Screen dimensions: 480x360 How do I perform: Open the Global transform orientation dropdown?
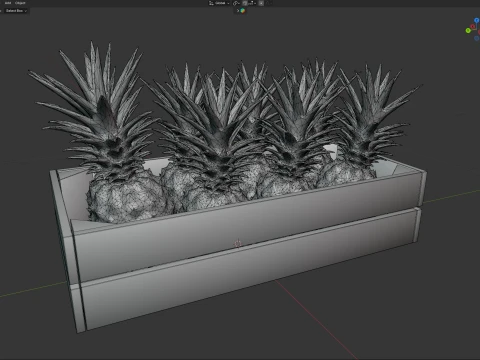pyautogui.click(x=219, y=3)
